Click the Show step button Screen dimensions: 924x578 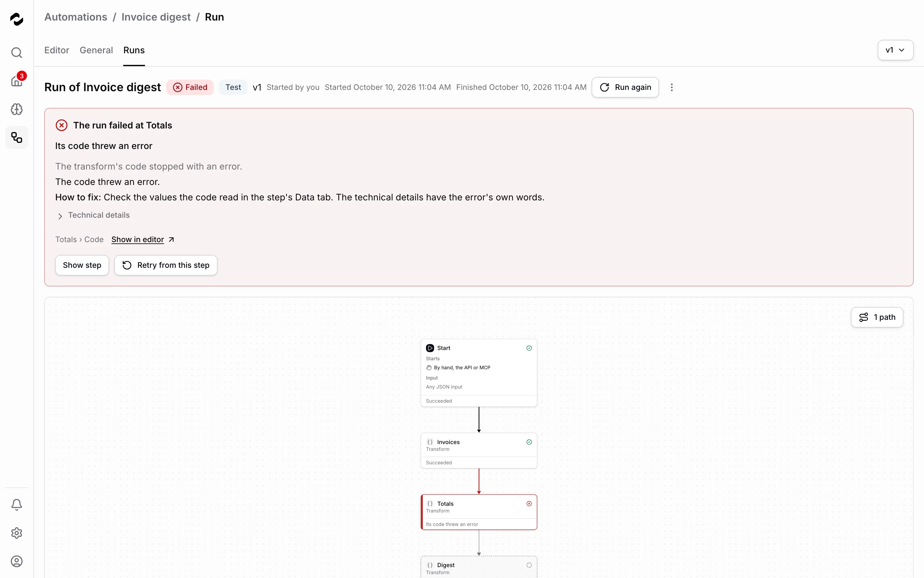[x=82, y=265]
